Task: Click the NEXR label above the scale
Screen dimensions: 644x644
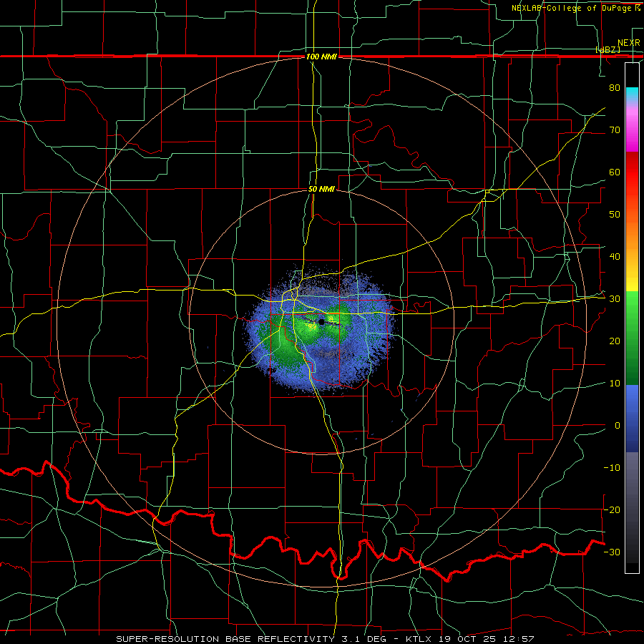Action: click(x=628, y=43)
